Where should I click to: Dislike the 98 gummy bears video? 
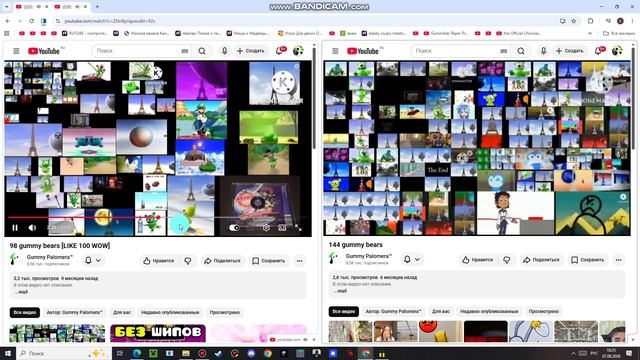click(188, 261)
